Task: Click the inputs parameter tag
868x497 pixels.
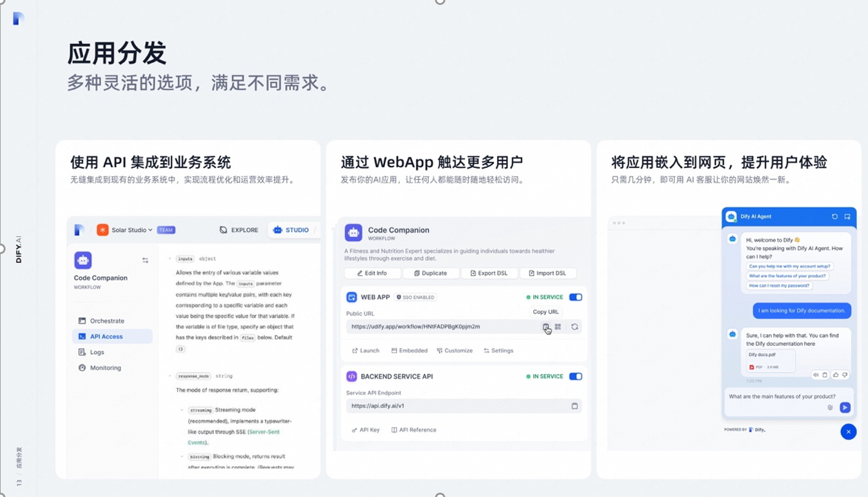Action: tap(185, 259)
